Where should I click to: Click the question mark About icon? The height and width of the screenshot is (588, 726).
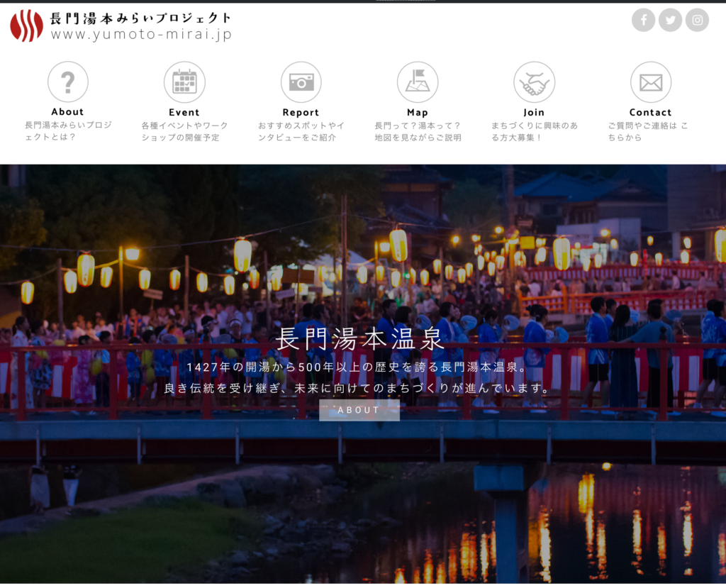coord(68,82)
